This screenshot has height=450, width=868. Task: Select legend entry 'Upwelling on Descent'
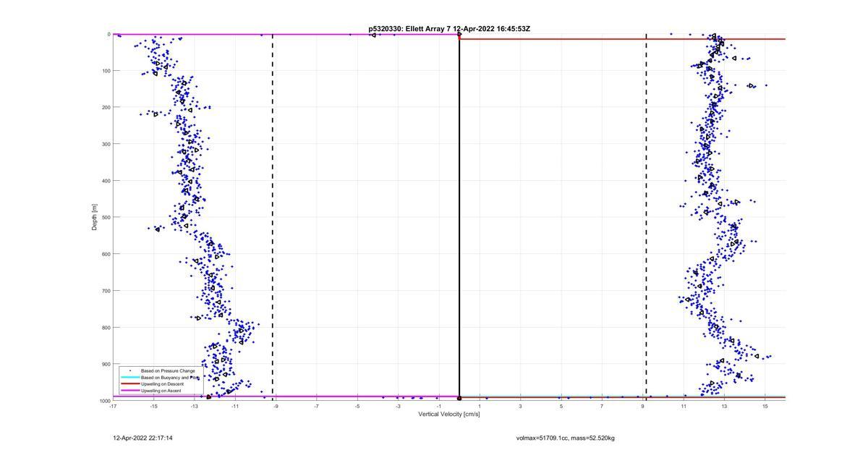(x=163, y=383)
